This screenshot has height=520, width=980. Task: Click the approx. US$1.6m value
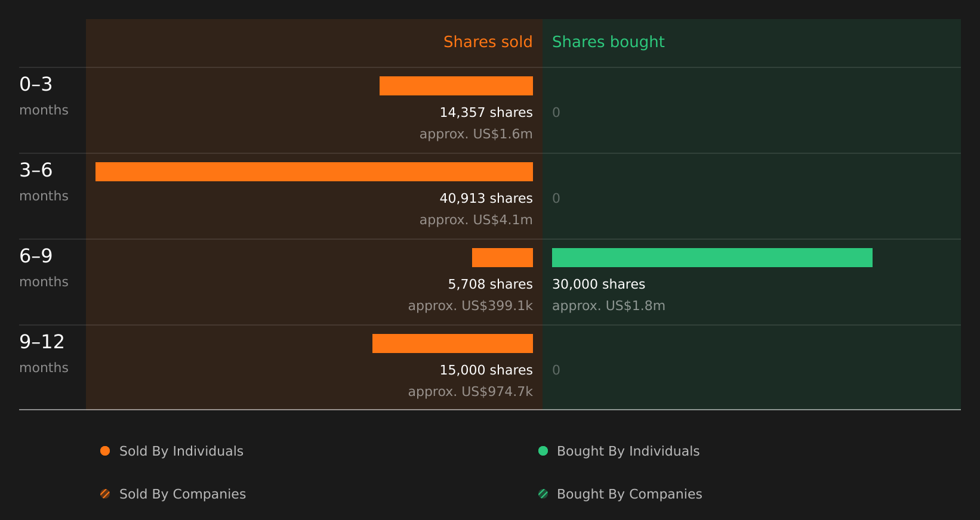pyautogui.click(x=476, y=134)
